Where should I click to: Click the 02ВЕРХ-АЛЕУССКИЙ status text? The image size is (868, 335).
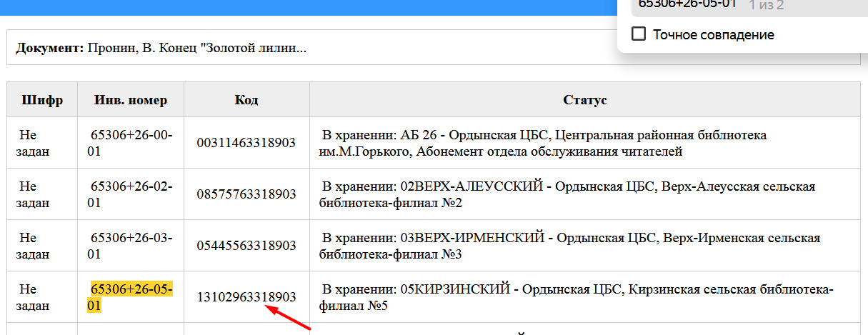pos(568,194)
